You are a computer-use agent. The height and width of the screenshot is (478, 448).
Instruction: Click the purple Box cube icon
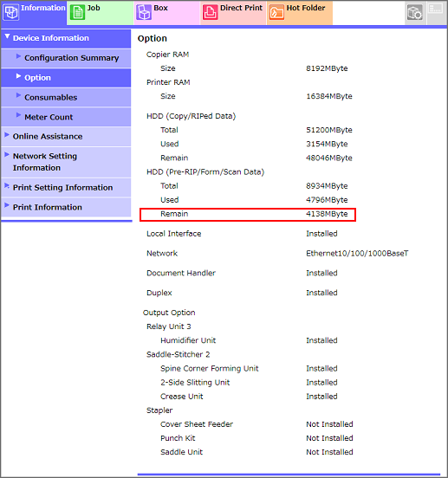point(144,12)
